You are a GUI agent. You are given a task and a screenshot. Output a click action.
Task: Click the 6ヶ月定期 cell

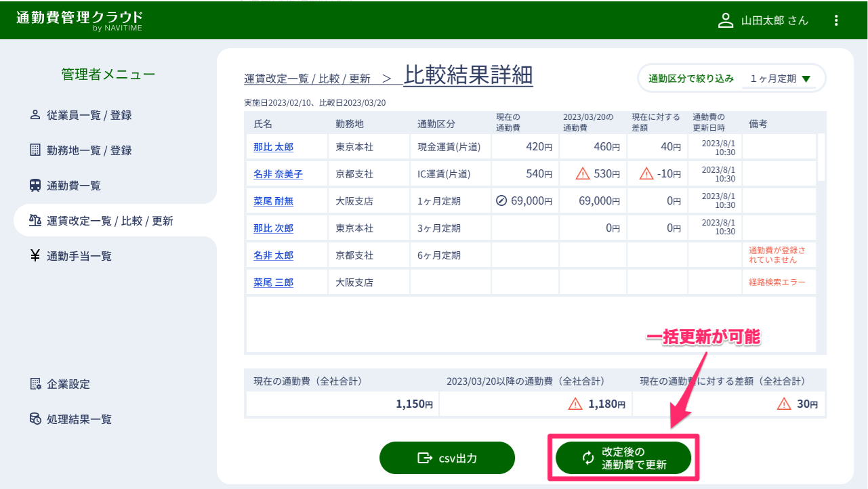click(450, 255)
